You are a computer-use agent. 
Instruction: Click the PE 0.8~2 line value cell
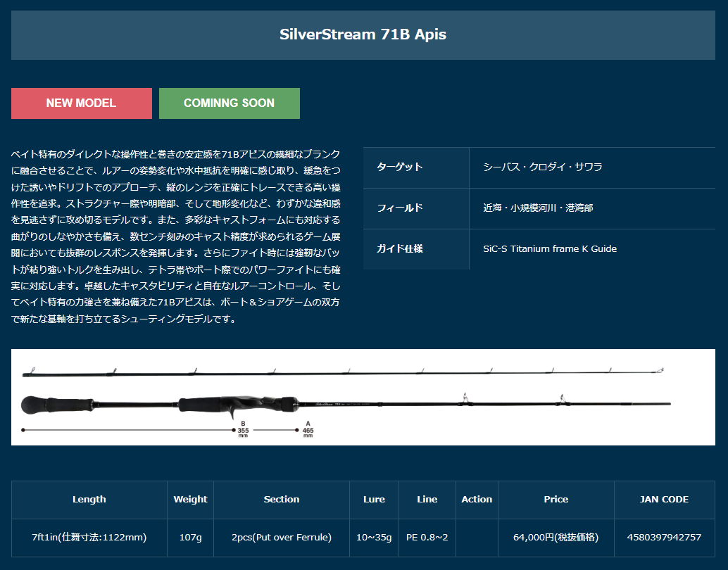427,538
